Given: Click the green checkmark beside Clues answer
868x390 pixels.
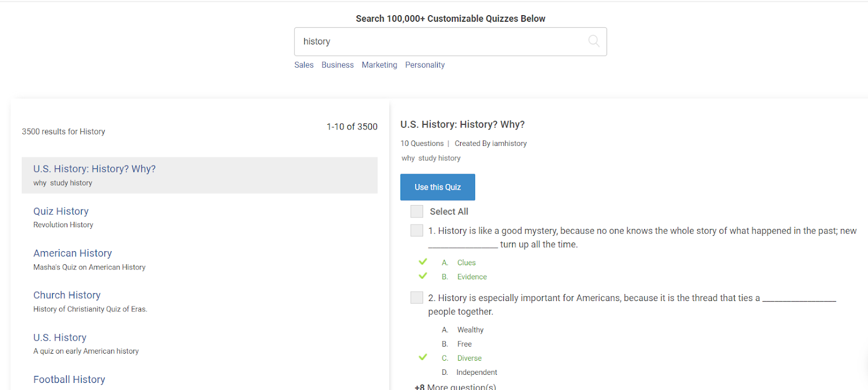Looking at the screenshot, I should click(423, 262).
